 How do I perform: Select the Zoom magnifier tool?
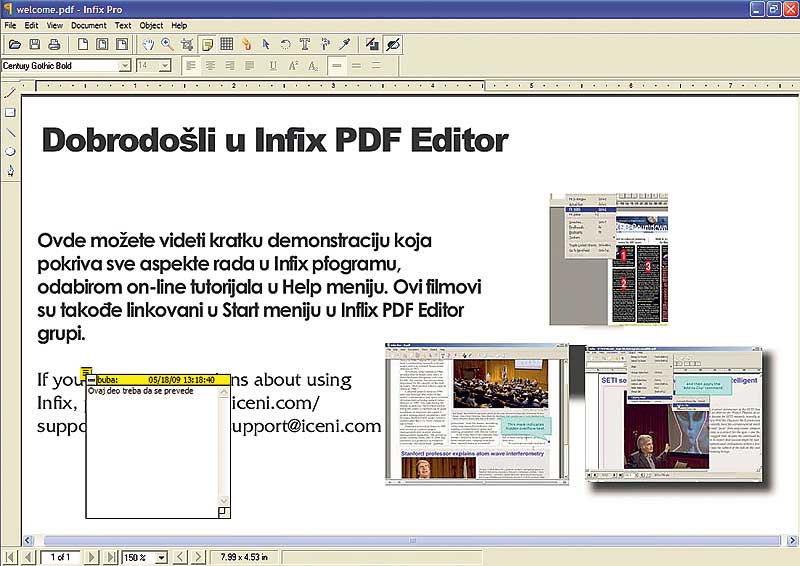click(167, 44)
